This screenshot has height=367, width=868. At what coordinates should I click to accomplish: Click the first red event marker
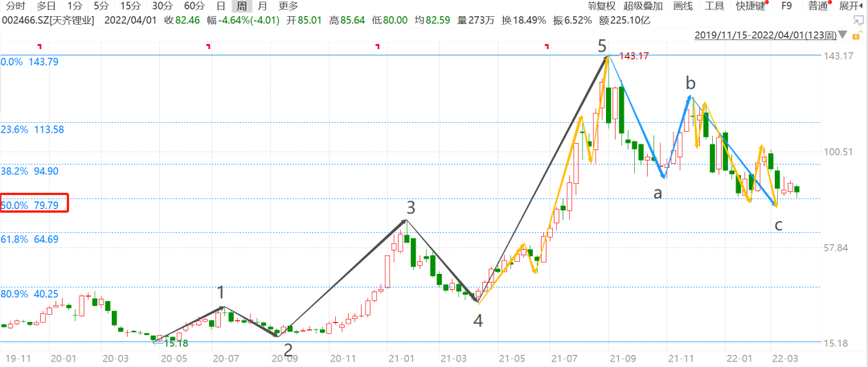[39, 47]
